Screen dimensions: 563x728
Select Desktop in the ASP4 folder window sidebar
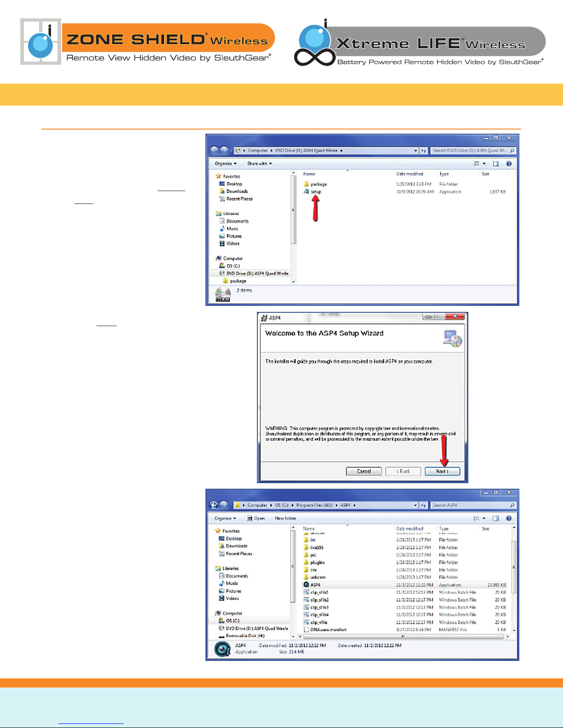coord(230,539)
